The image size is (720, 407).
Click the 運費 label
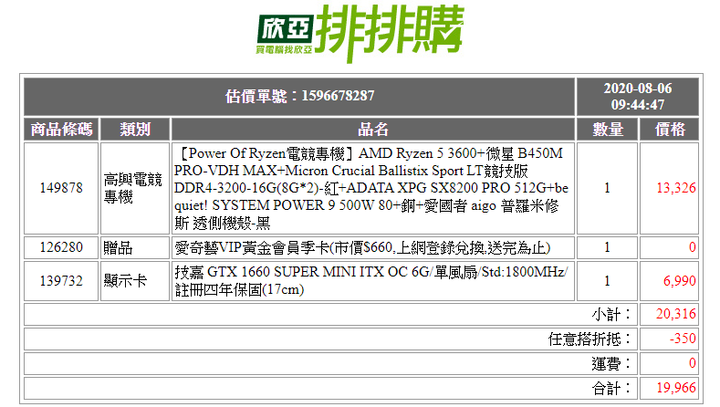pyautogui.click(x=611, y=364)
